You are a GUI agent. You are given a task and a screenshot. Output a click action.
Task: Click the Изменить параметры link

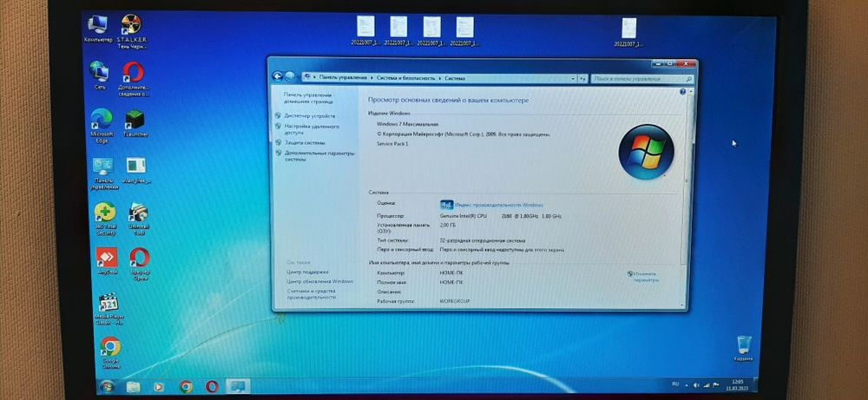(645, 277)
